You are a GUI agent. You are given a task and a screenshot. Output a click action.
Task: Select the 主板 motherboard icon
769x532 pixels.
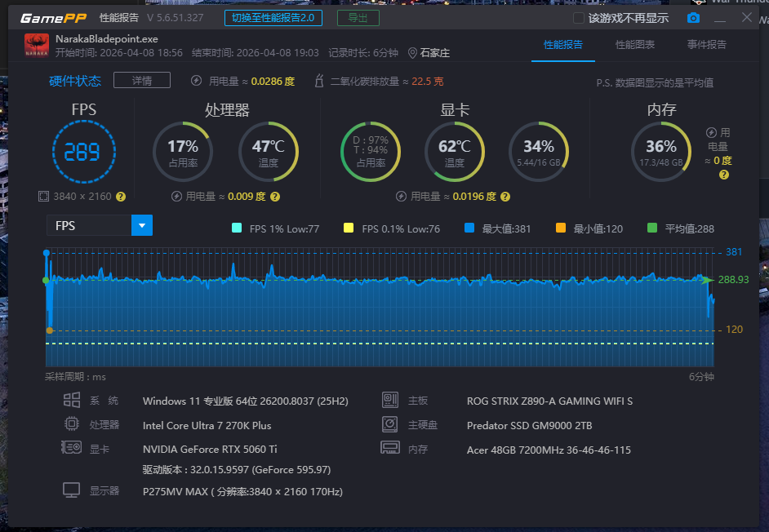389,400
